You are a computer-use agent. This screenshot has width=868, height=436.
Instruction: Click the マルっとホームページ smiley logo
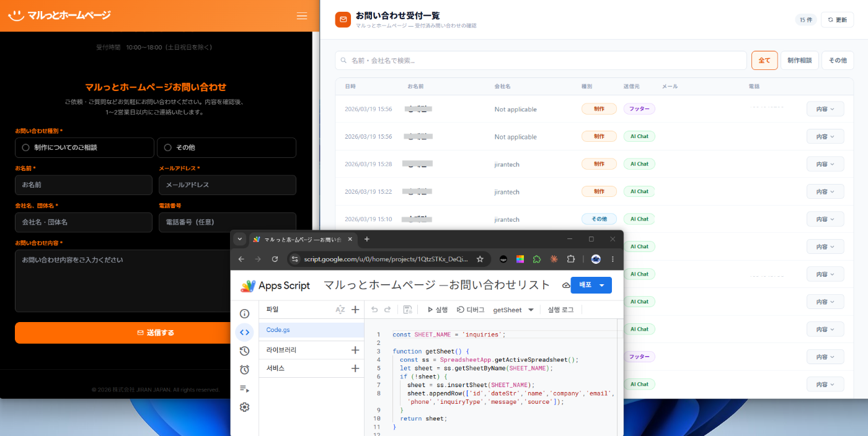[x=16, y=15]
